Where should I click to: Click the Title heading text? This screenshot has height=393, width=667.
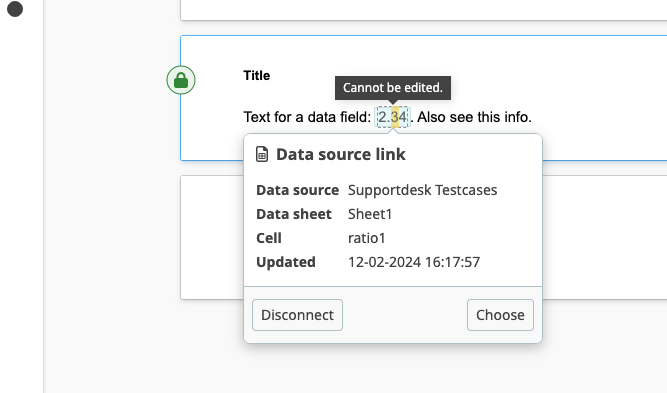point(257,76)
